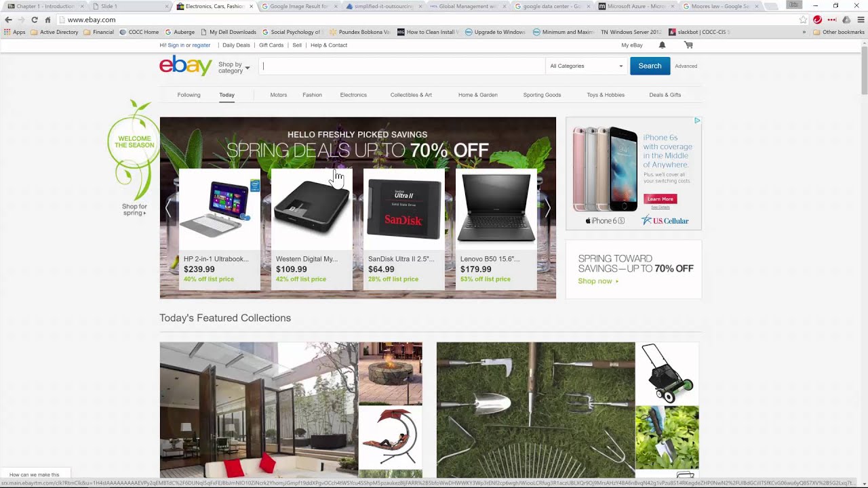Select the Toys & Hobbies category

(606, 95)
